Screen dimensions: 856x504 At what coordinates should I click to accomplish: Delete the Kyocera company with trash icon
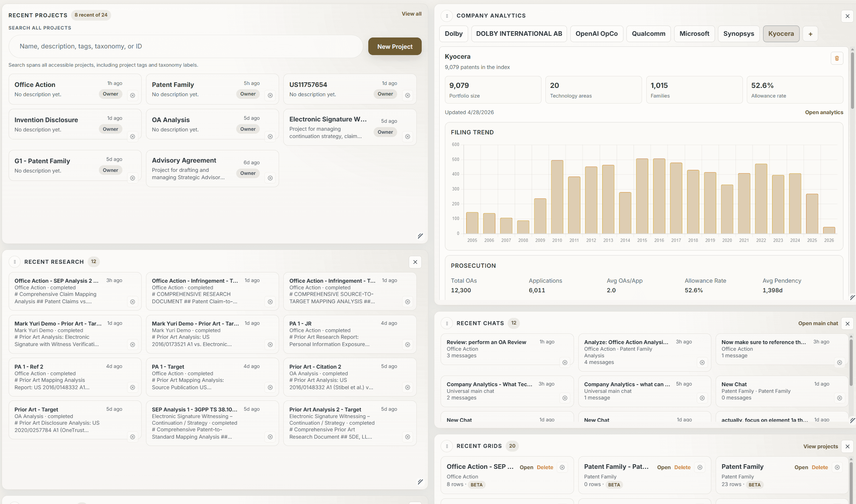click(837, 58)
